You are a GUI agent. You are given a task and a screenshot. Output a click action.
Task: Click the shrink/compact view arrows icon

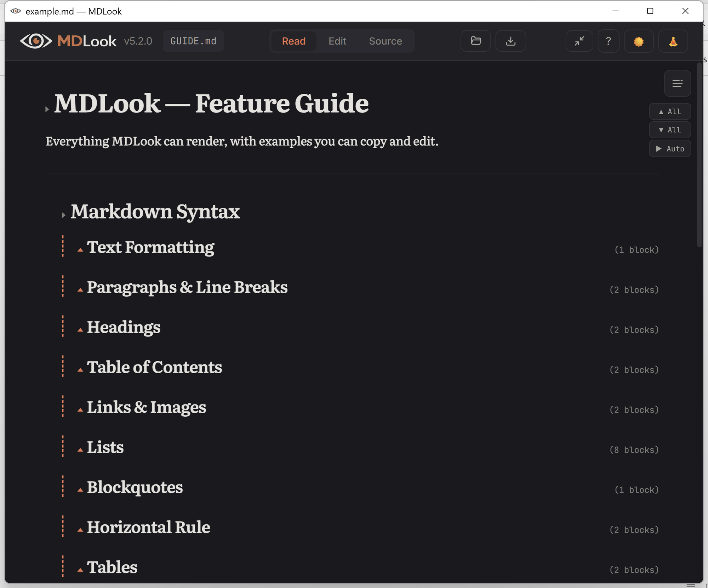point(579,41)
